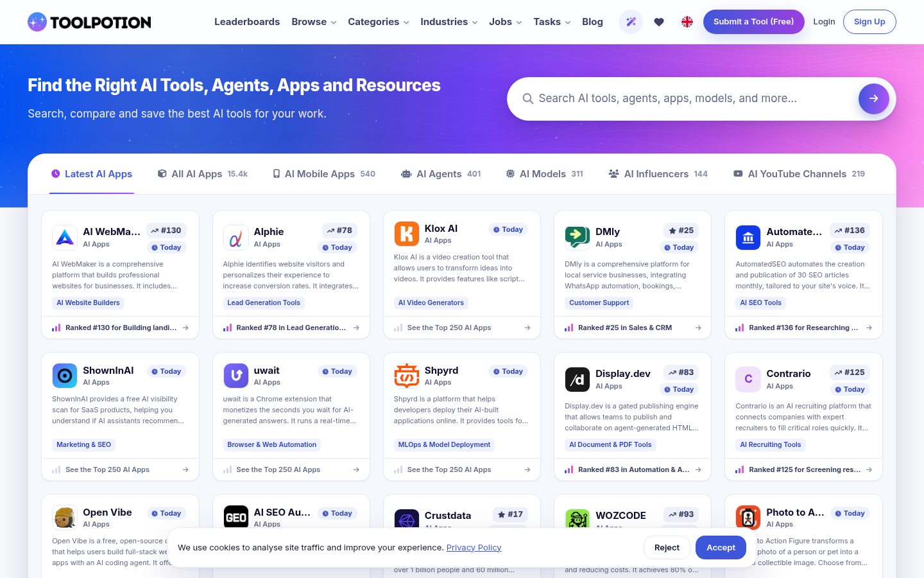Screen dimensions: 924x578
Task: Expand the Jobs dropdown menu
Action: click(x=505, y=22)
